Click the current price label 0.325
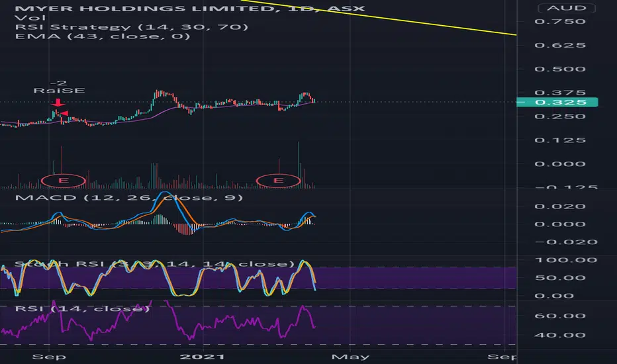Screen dimensions: 617x364 [x=557, y=103]
